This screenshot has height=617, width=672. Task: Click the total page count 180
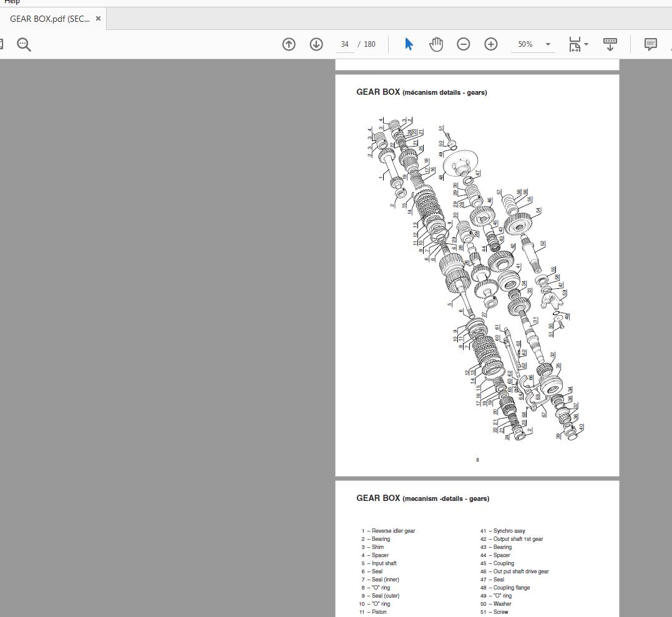[x=369, y=44]
